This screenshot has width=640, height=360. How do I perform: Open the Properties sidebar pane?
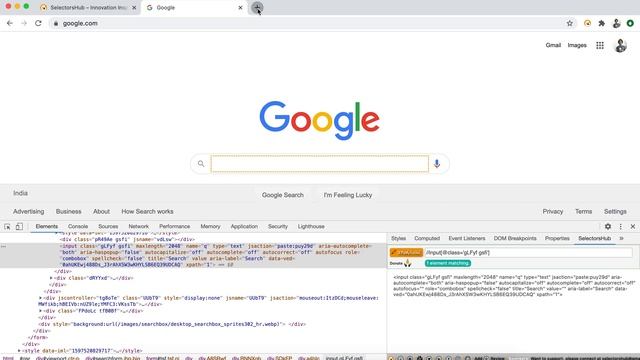pyautogui.click(x=557, y=238)
